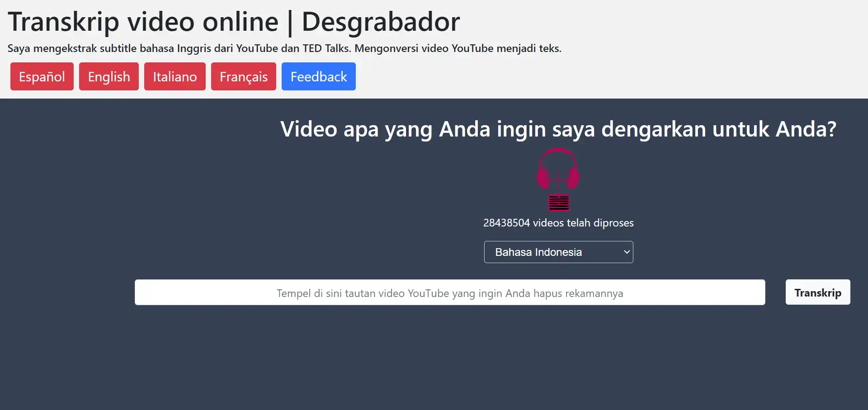The height and width of the screenshot is (410, 868).
Task: Open the blue Feedback button
Action: click(x=319, y=77)
